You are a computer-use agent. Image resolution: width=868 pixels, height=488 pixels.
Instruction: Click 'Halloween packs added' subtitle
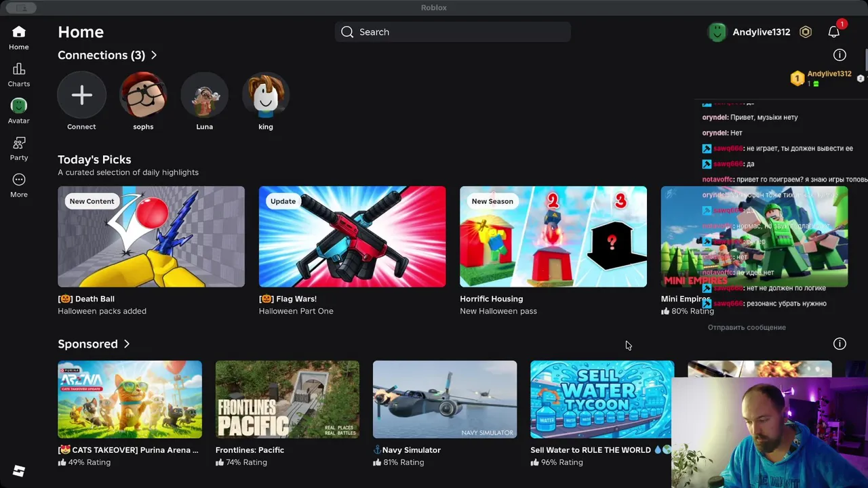point(102,311)
